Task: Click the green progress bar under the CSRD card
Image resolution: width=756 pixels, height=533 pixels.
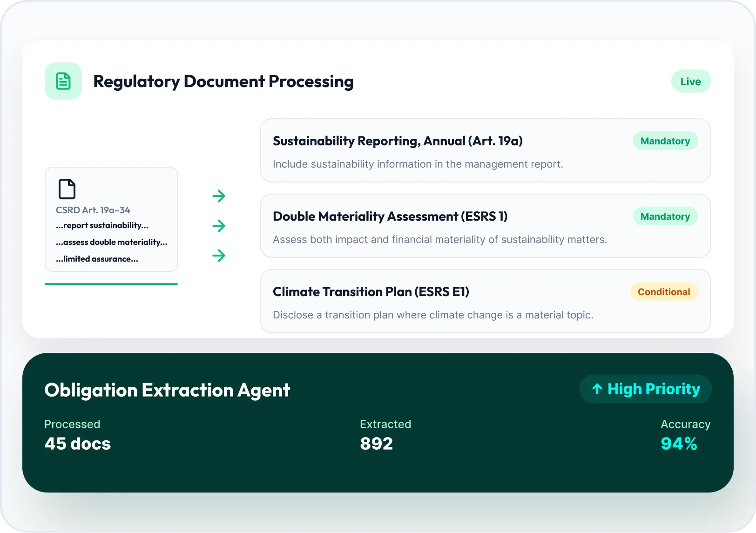Action: (x=111, y=284)
